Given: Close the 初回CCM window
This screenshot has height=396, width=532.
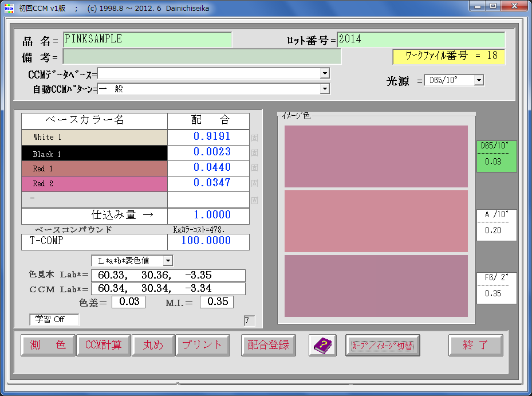Looking at the screenshot, I should 514,6.
